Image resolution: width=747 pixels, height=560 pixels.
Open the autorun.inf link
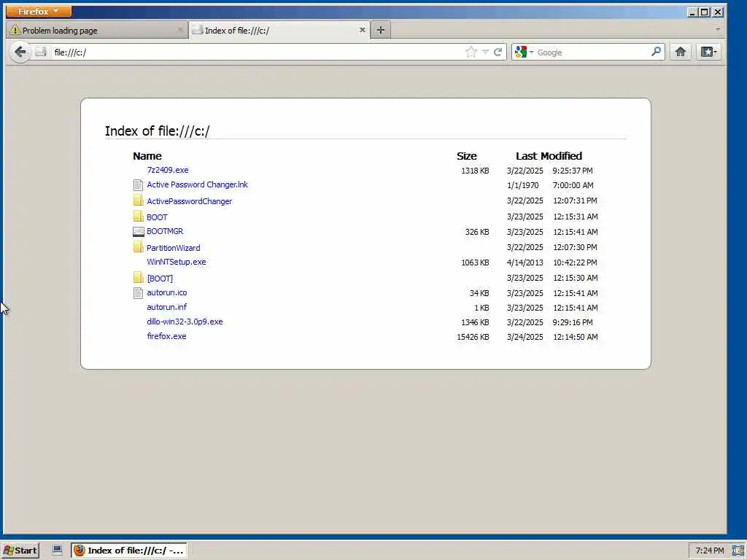[x=167, y=307]
